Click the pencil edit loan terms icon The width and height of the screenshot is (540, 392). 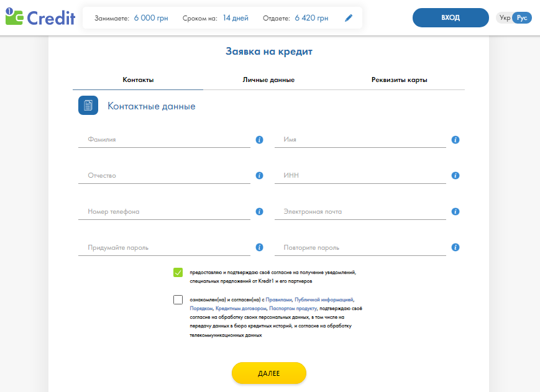[x=349, y=18]
